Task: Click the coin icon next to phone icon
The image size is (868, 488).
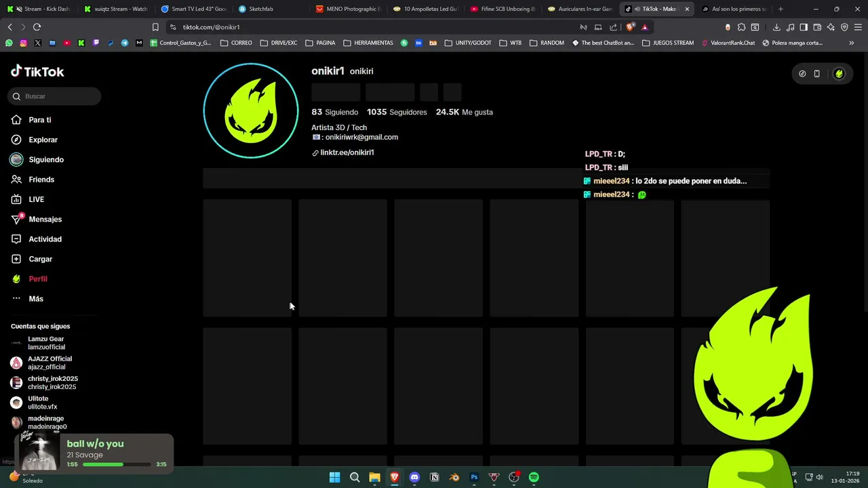Action: click(802, 74)
